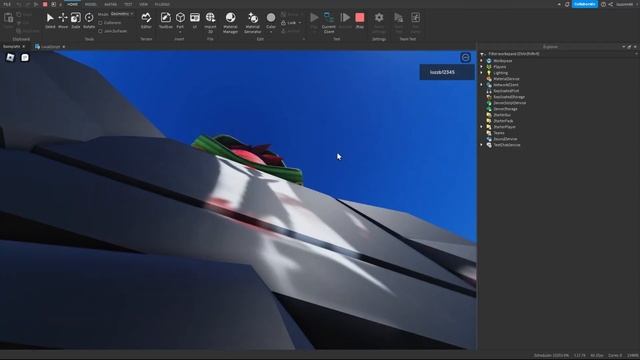Click the Color tool icon
The image size is (640, 360).
pos(271,18)
